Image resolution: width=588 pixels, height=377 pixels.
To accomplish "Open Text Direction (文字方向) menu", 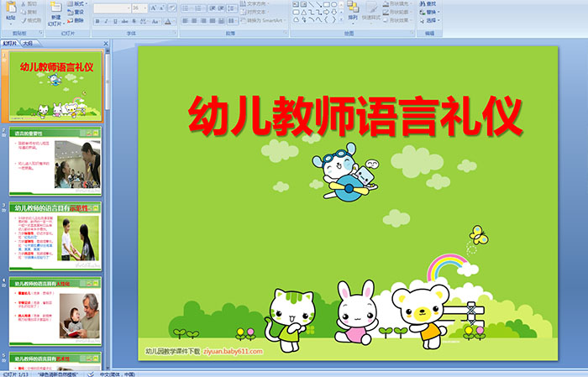I will coord(255,3).
